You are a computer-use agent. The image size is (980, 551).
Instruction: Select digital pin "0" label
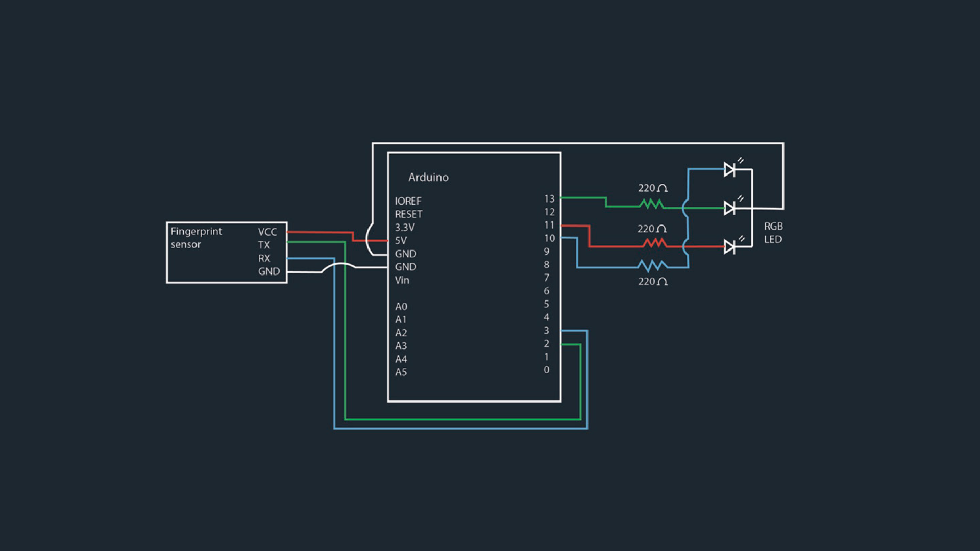coord(546,370)
